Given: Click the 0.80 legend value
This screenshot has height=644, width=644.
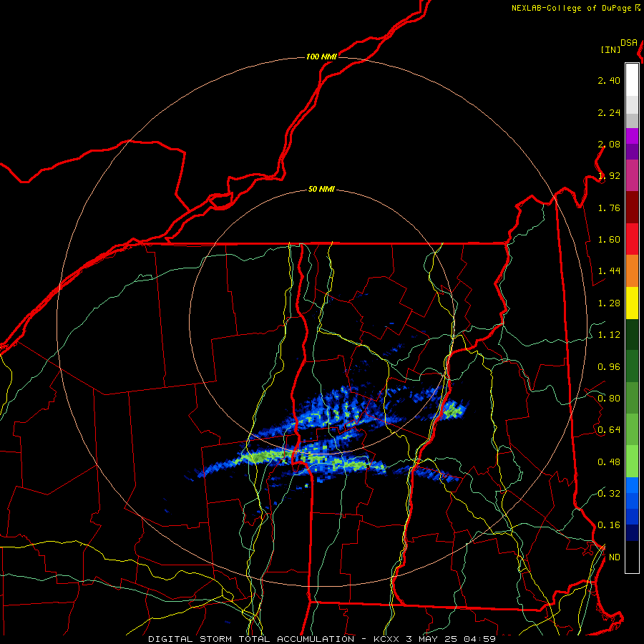Looking at the screenshot, I should (x=609, y=399).
